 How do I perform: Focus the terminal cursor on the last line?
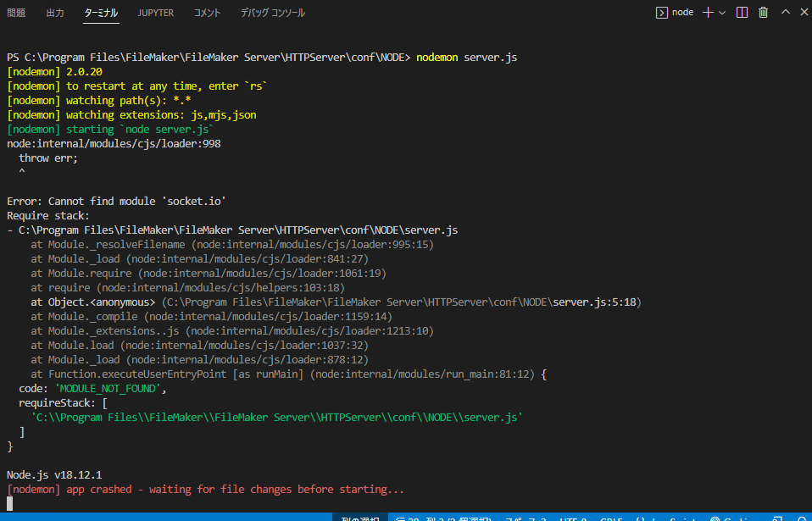click(x=10, y=503)
